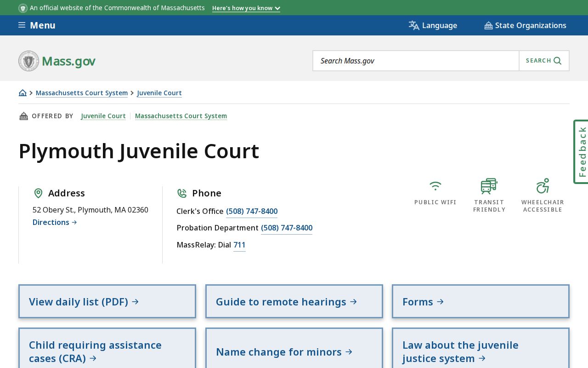The height and width of the screenshot is (368, 588).
Task: Click the State Organizations building icon
Action: (488, 26)
